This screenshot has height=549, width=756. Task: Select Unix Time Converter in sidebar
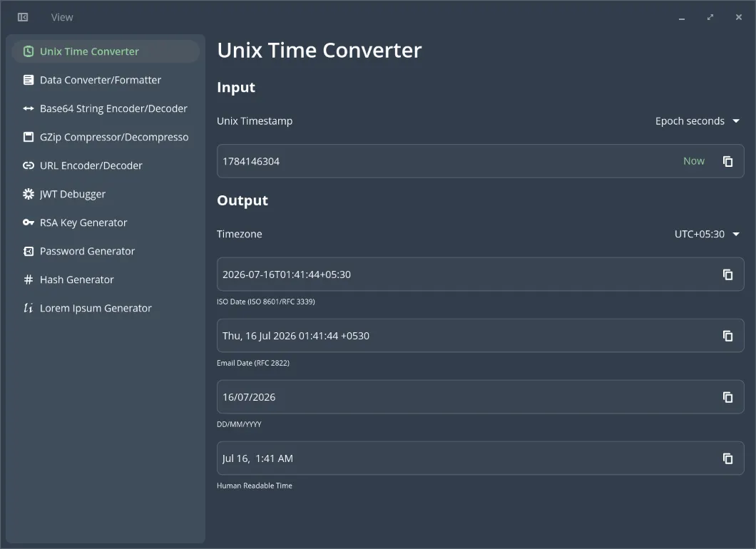[x=106, y=51]
